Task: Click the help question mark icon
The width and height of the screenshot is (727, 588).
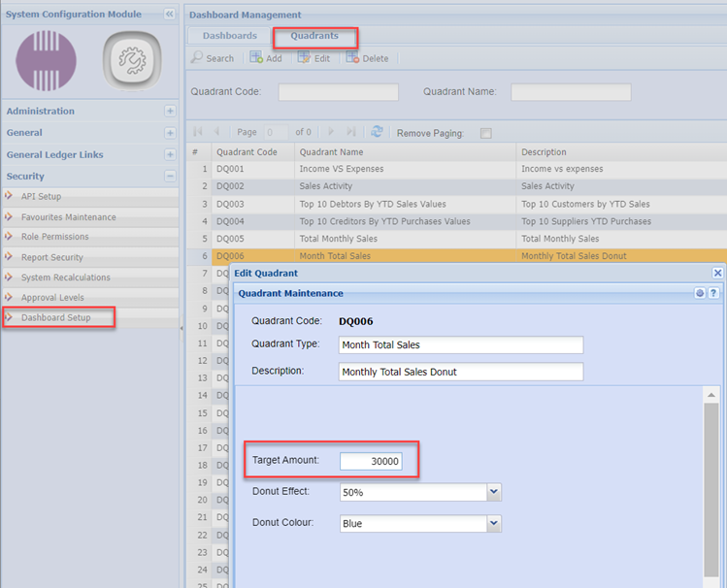Action: 713,293
